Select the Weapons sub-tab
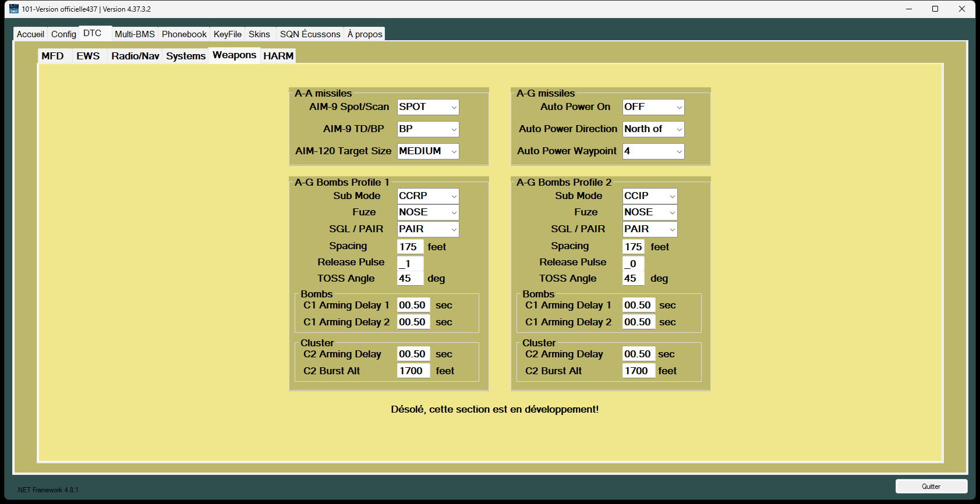Screen dimensions: 980x504 point(234,55)
